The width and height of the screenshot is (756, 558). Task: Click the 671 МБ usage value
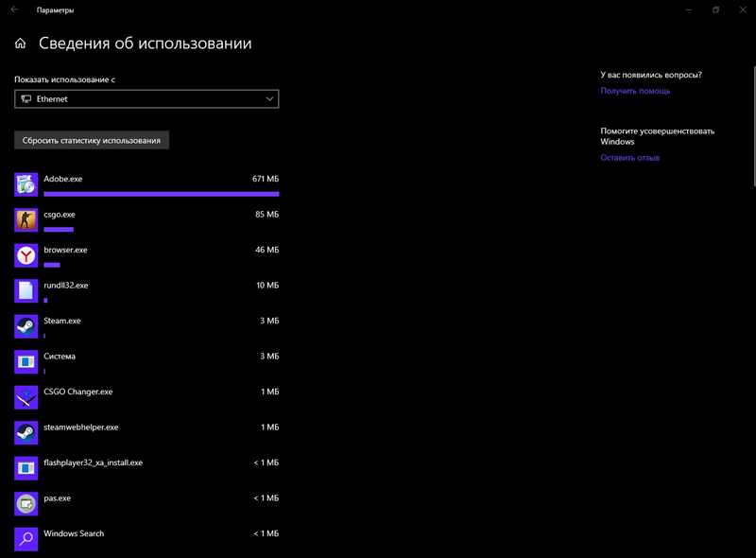pos(266,179)
